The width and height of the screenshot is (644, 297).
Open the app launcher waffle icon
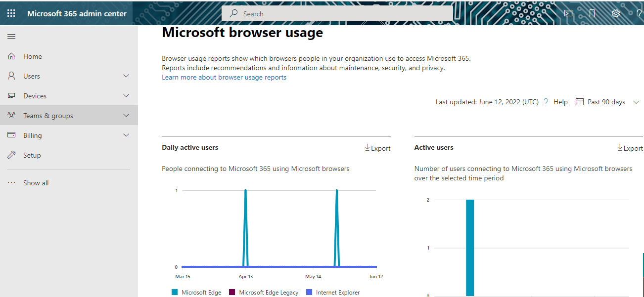tap(11, 13)
